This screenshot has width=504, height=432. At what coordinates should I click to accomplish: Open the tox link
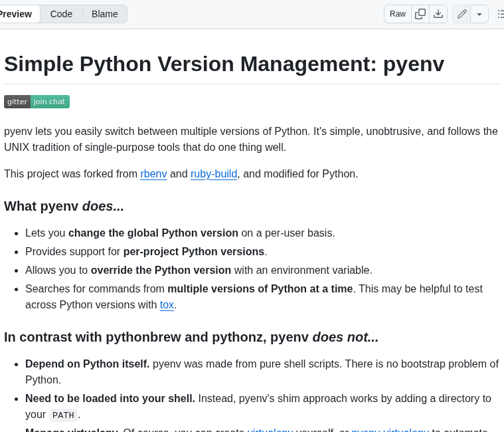(x=167, y=304)
